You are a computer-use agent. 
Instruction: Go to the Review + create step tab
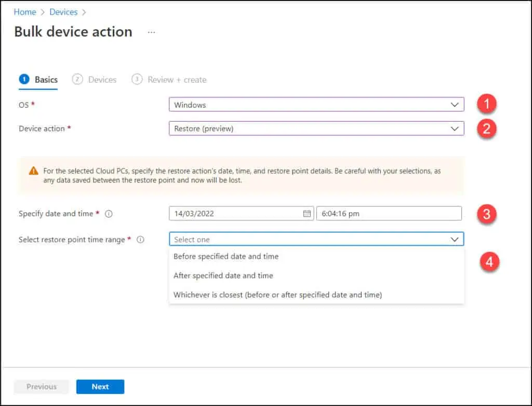click(x=169, y=80)
